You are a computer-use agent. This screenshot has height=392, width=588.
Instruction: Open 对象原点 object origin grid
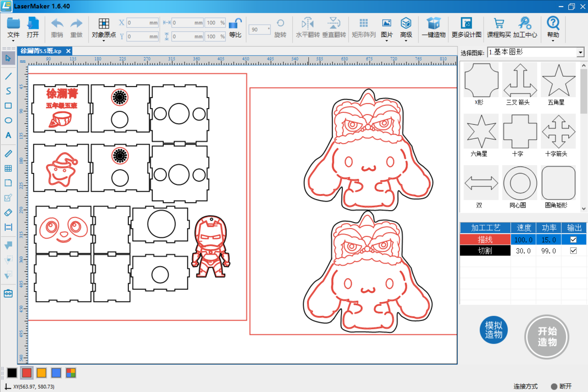[x=104, y=24]
